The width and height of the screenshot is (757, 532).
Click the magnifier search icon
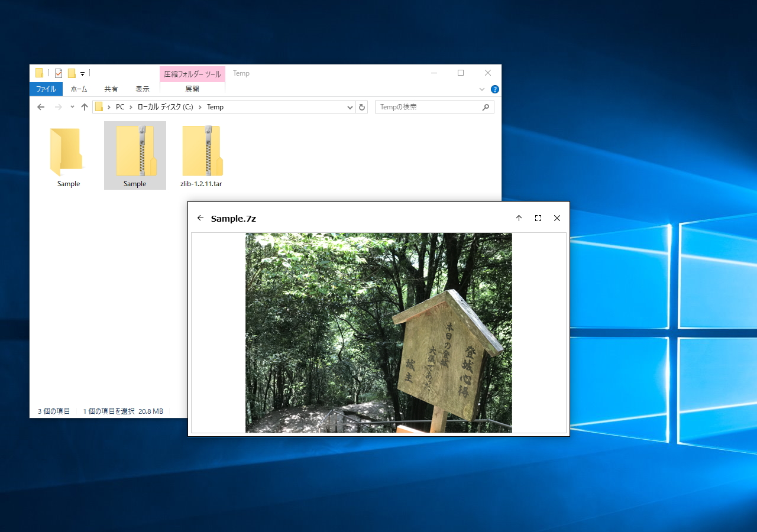[x=486, y=107]
